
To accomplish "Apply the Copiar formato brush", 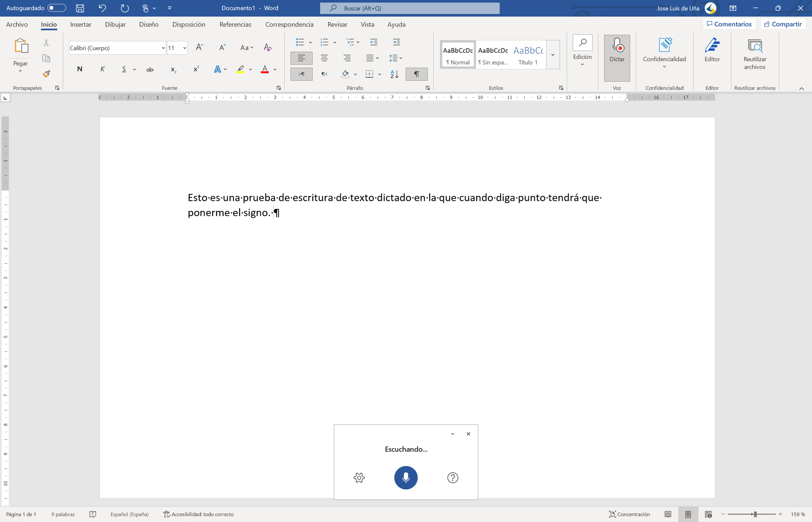I will (46, 74).
